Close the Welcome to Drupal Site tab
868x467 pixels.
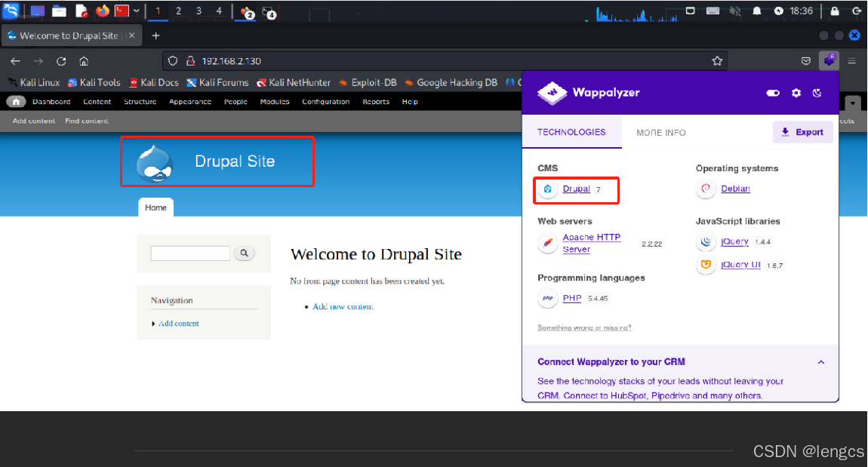[132, 35]
